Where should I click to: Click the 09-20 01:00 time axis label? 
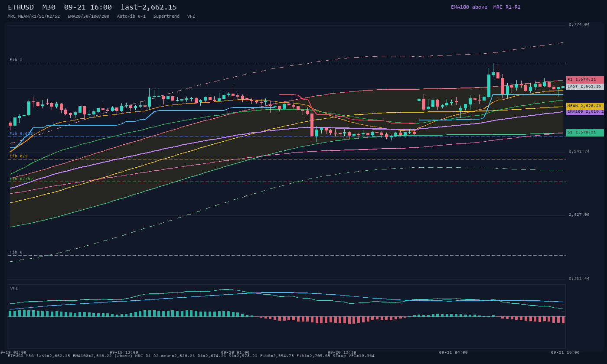[235, 352]
